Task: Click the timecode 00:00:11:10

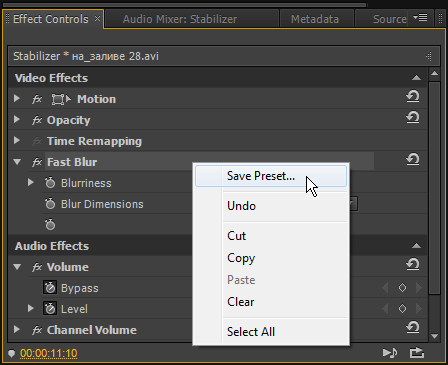Action: [x=49, y=353]
